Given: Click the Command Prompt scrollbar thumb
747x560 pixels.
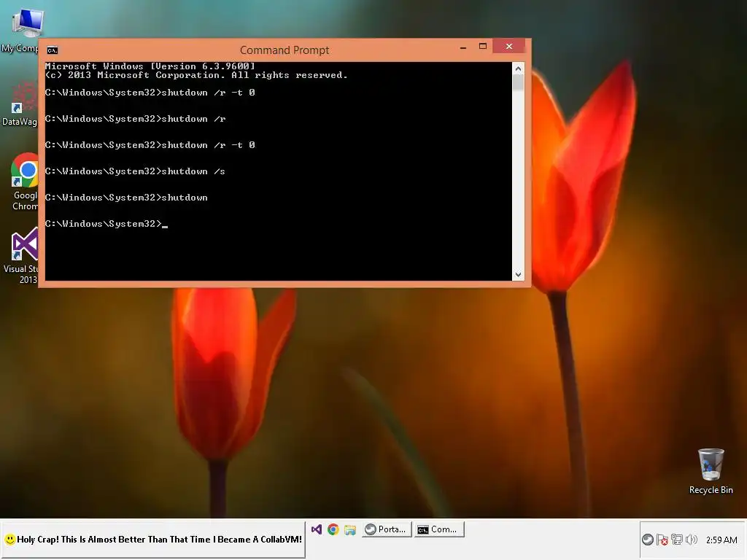Looking at the screenshot, I should (519, 83).
